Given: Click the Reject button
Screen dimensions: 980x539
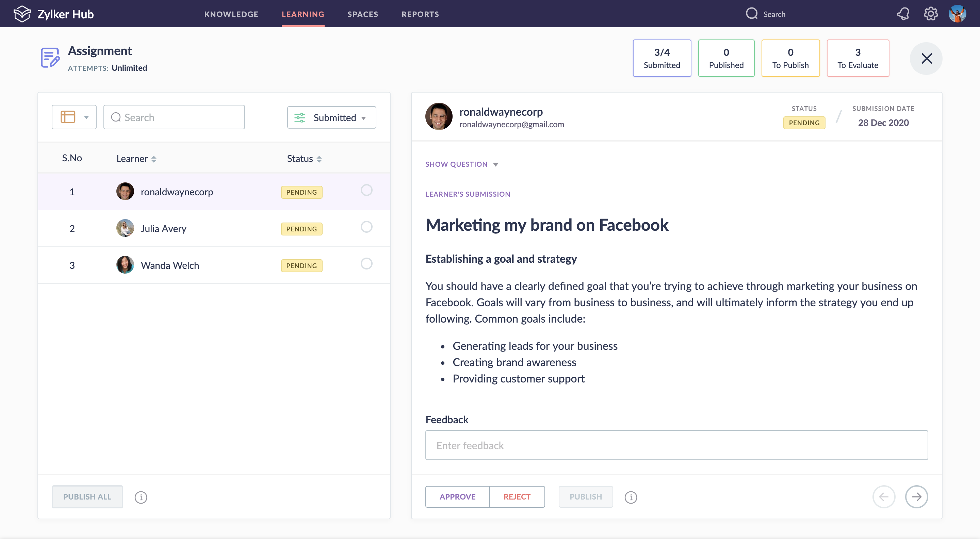Looking at the screenshot, I should [x=517, y=497].
